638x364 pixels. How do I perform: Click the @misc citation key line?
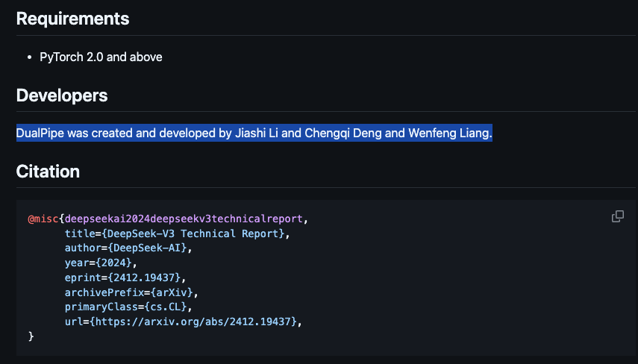pos(168,219)
